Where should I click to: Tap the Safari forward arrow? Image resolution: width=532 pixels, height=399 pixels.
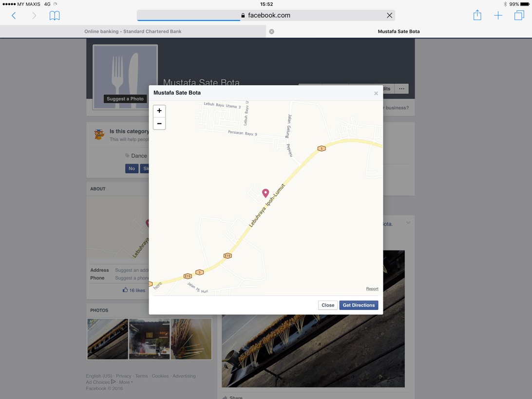[34, 15]
